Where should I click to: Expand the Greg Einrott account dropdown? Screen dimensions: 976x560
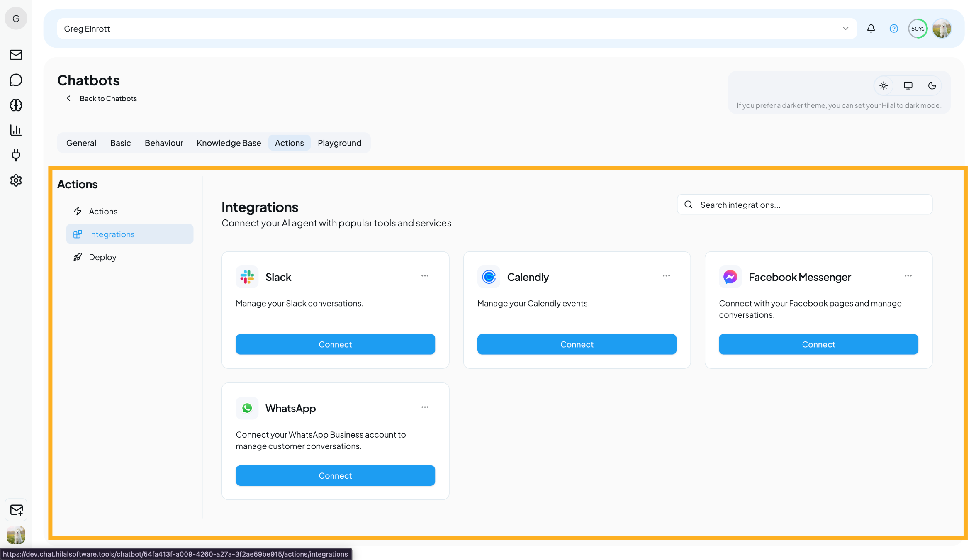[x=845, y=28]
